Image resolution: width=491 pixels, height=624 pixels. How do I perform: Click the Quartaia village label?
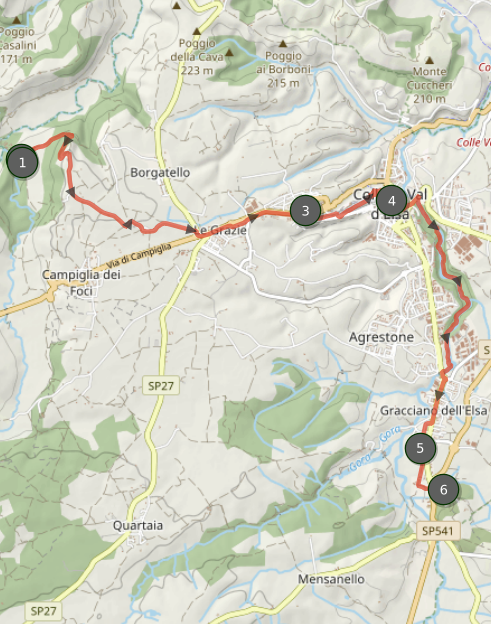138,525
